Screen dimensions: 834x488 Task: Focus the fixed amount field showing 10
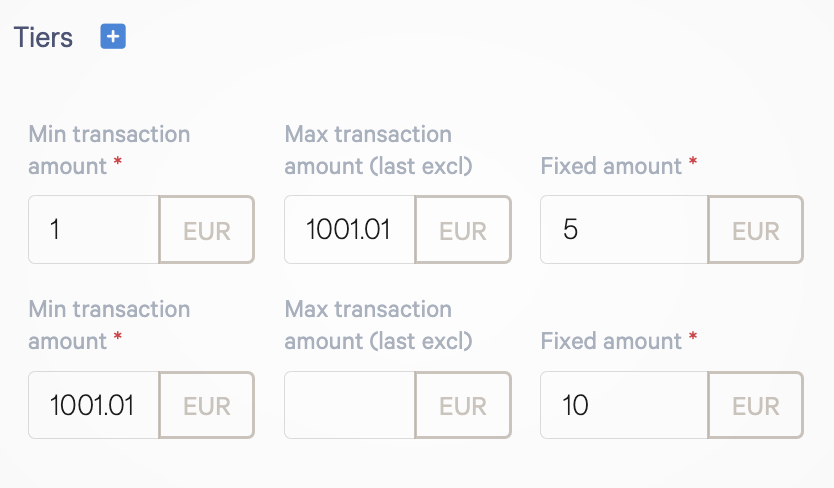(624, 405)
